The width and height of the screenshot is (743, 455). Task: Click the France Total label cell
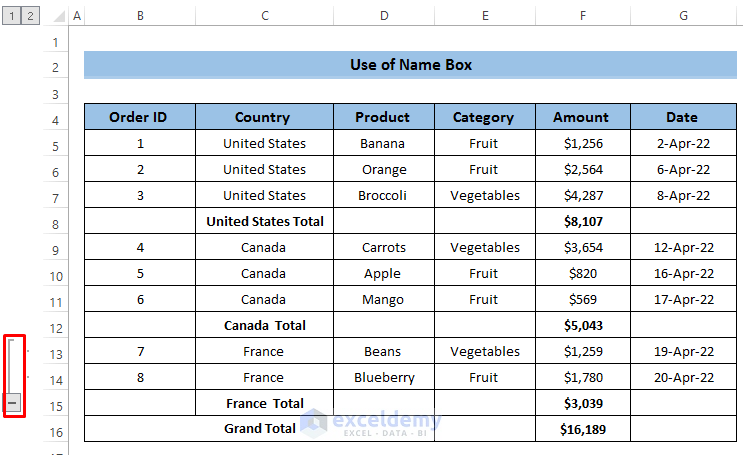coord(264,403)
